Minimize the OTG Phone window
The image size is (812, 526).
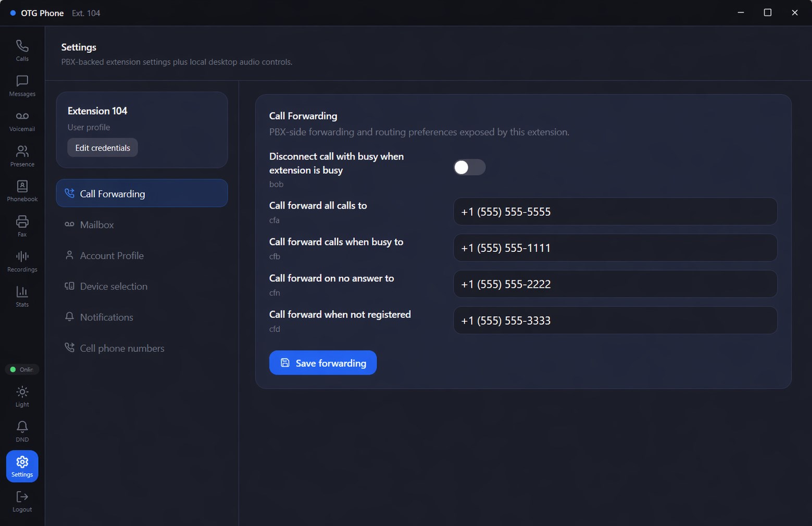[741, 13]
